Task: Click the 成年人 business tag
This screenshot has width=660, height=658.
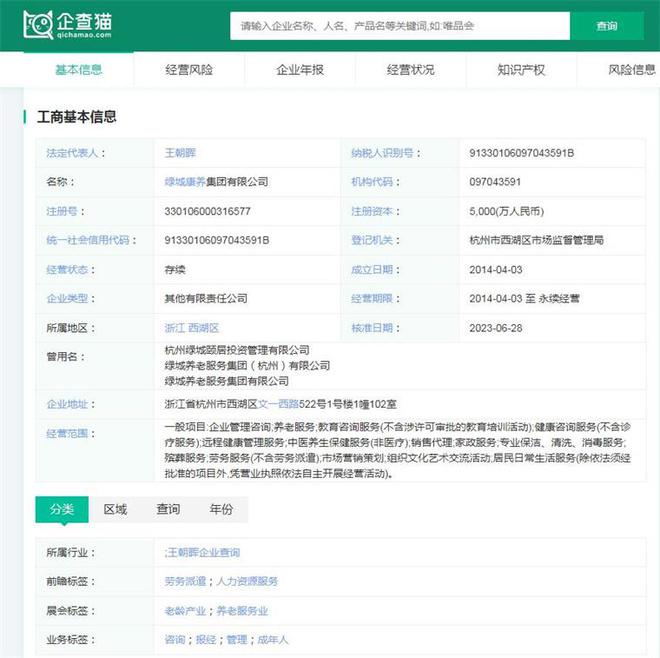Action: point(273,640)
